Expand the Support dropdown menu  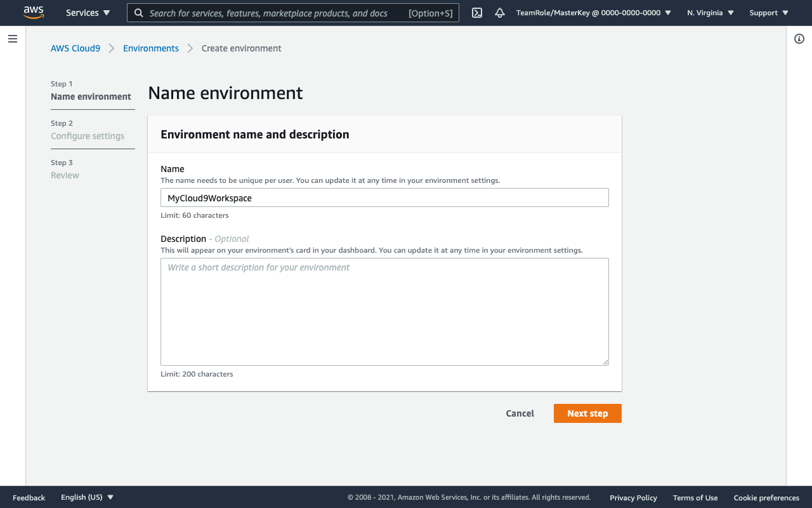click(769, 13)
